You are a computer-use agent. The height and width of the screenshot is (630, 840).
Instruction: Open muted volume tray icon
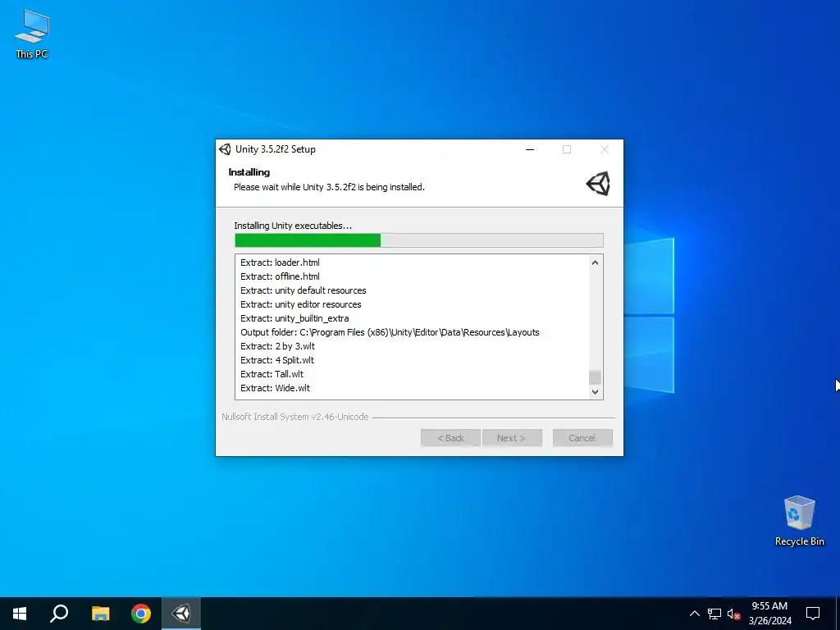733,614
